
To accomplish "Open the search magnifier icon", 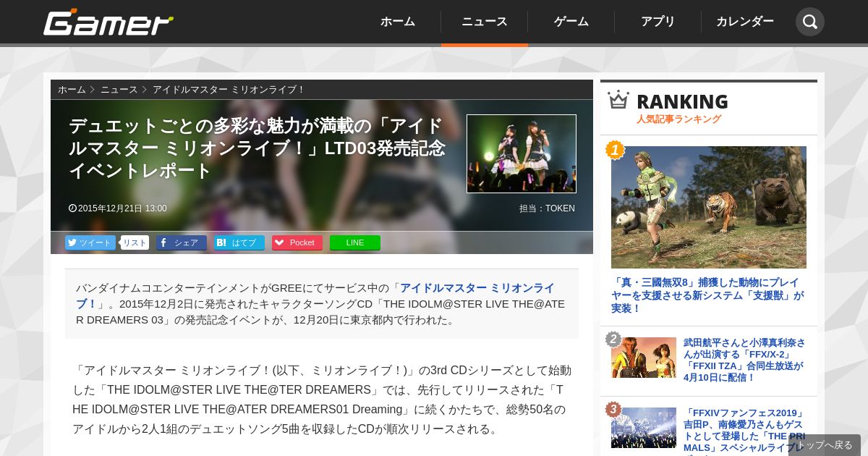I will (x=810, y=22).
